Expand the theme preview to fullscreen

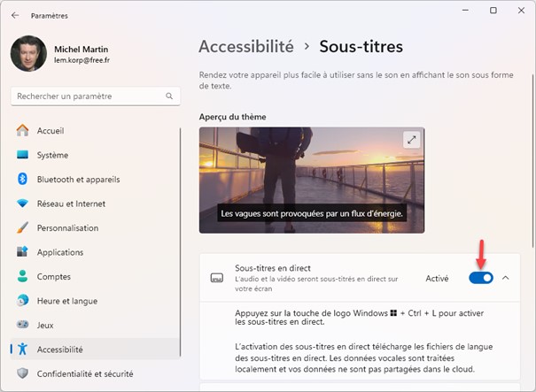tap(412, 140)
